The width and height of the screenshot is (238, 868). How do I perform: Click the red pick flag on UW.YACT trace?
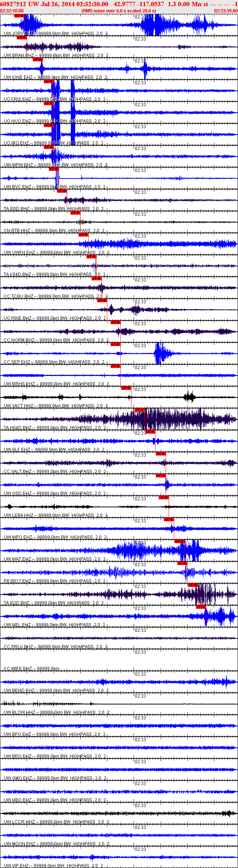click(x=126, y=388)
